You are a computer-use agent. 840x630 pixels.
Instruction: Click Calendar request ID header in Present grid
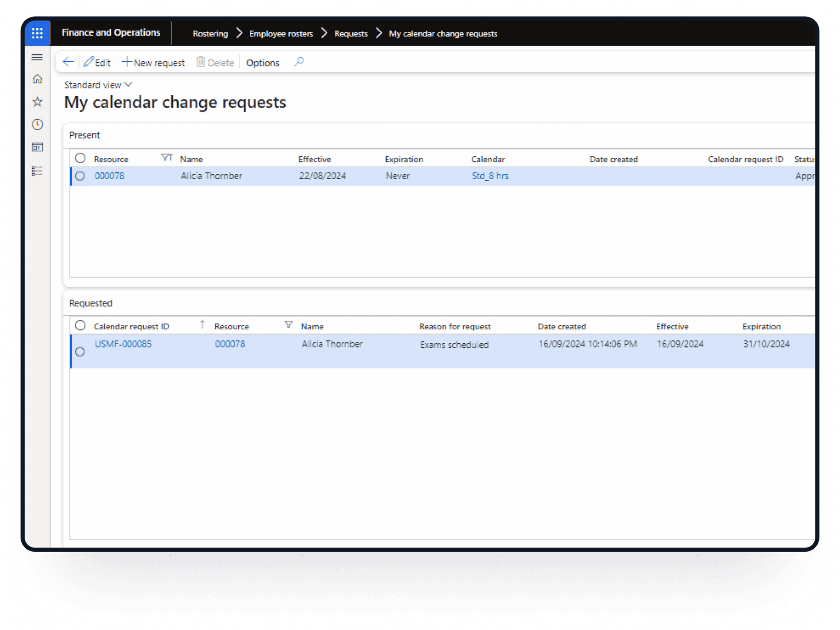(745, 159)
